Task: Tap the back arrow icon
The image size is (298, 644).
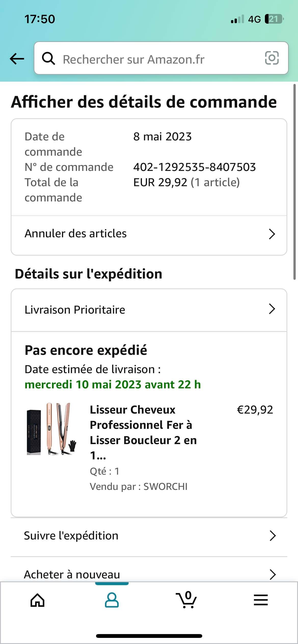Action: [17, 59]
